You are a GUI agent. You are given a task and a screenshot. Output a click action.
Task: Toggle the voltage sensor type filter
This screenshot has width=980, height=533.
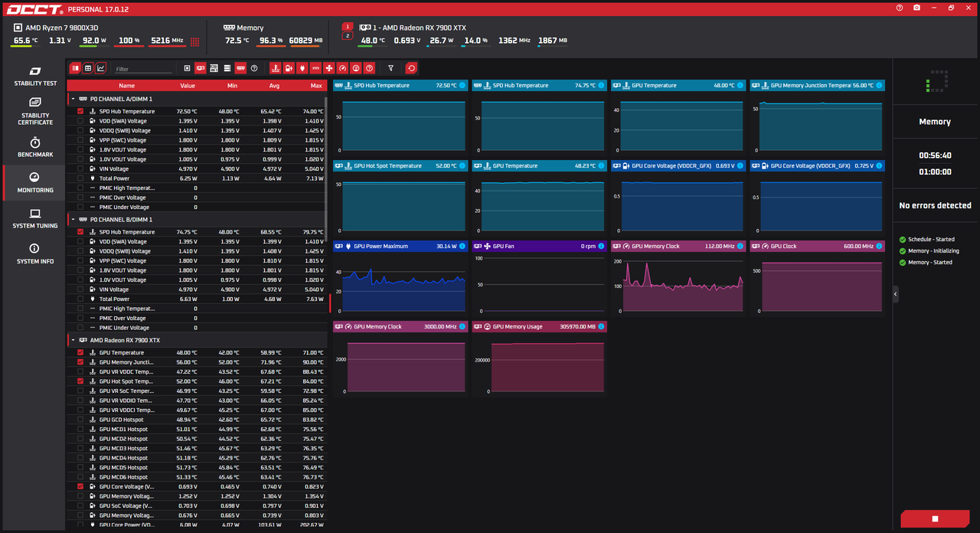tap(289, 68)
